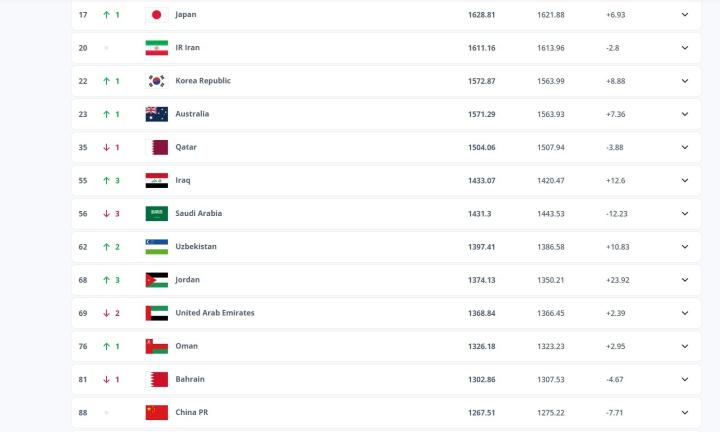
Task: Click the Qatar flag icon
Action: pos(156,147)
